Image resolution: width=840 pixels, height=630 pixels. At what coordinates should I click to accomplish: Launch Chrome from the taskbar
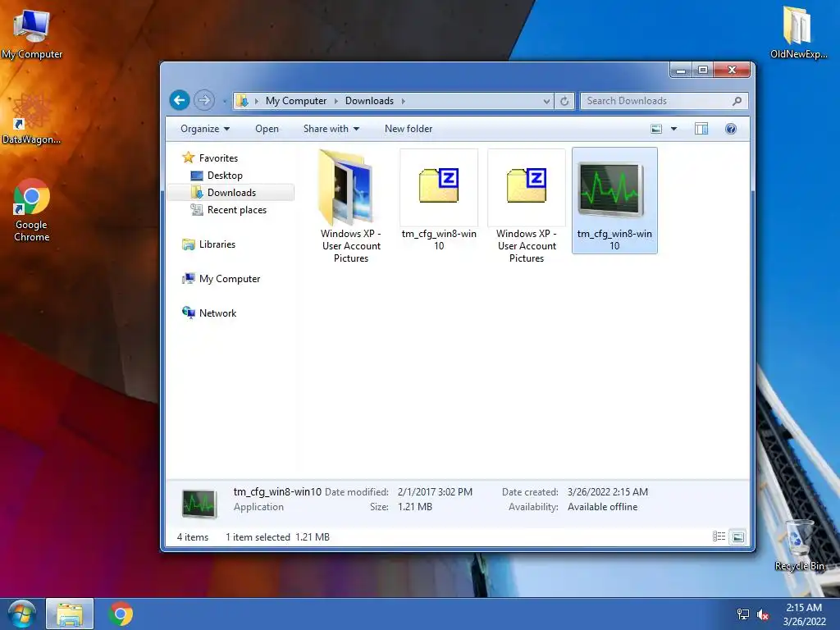[x=121, y=614]
